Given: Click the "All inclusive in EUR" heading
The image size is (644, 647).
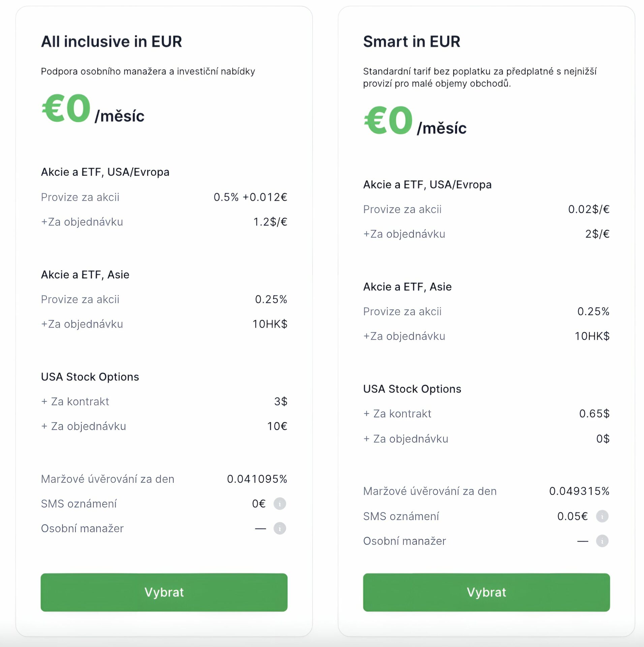Looking at the screenshot, I should click(x=111, y=42).
